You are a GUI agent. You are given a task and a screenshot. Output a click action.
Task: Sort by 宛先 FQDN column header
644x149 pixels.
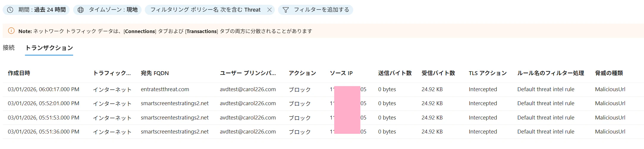pos(155,73)
